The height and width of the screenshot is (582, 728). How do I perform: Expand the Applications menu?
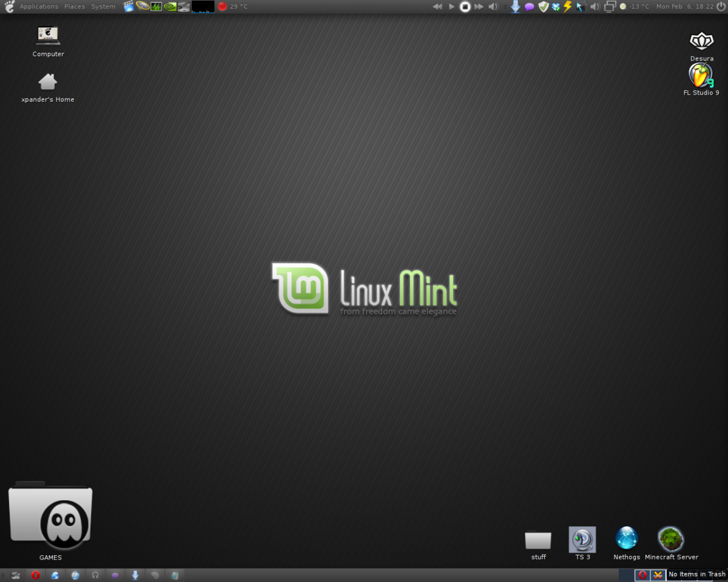pyautogui.click(x=39, y=7)
